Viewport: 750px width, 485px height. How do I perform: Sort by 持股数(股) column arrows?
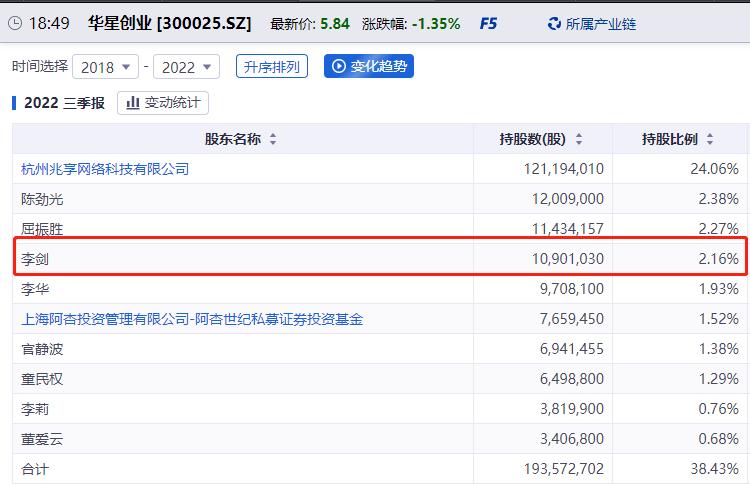tap(579, 139)
